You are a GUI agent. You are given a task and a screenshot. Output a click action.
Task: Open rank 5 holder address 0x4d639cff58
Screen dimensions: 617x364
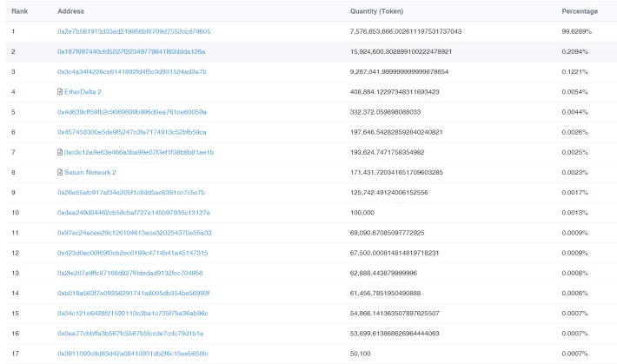[132, 112]
